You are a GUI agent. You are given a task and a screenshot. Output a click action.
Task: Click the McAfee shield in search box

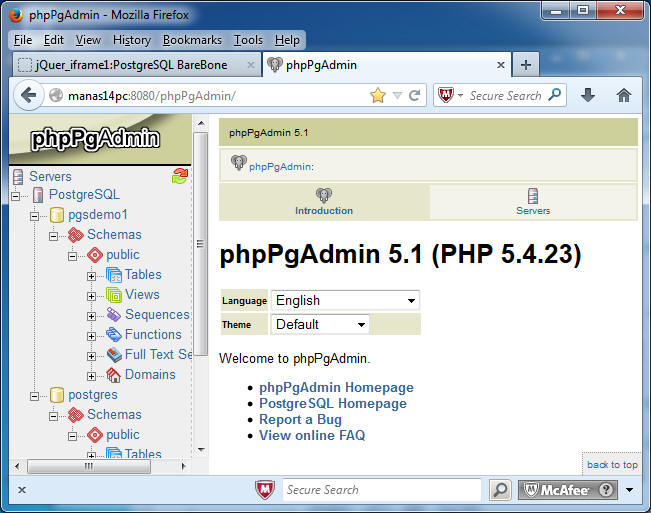pos(445,95)
